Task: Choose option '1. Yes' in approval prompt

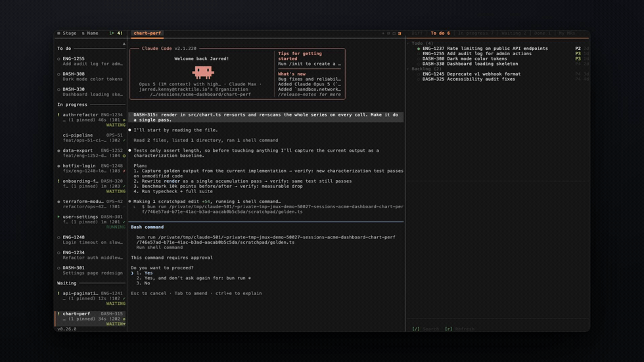Action: tap(145, 273)
